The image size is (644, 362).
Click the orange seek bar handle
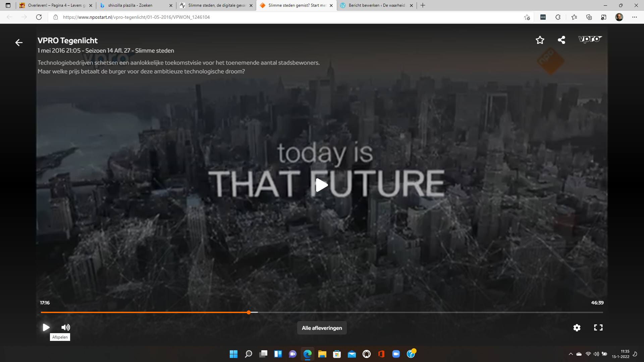point(249,312)
